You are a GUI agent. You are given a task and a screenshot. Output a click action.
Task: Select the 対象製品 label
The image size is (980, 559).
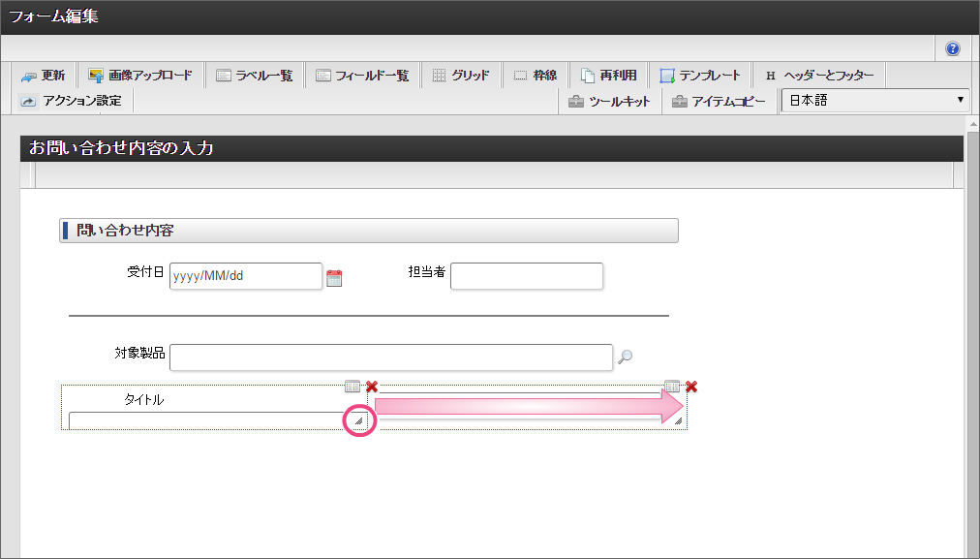tap(140, 354)
